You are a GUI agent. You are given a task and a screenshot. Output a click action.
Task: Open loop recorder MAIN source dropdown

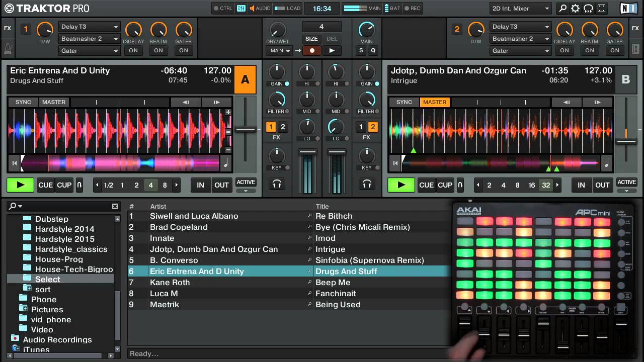[x=280, y=51]
